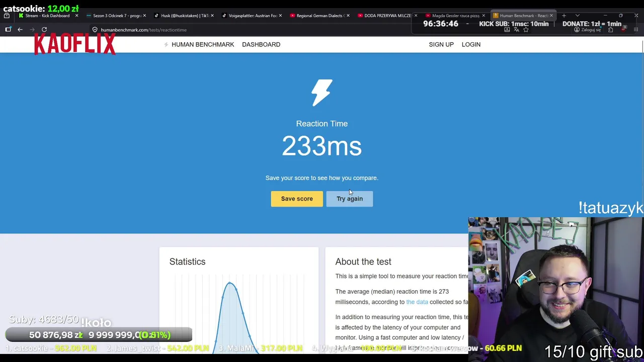Open the SIGN UP page
Screen dimensions: 644x362
[441, 44]
